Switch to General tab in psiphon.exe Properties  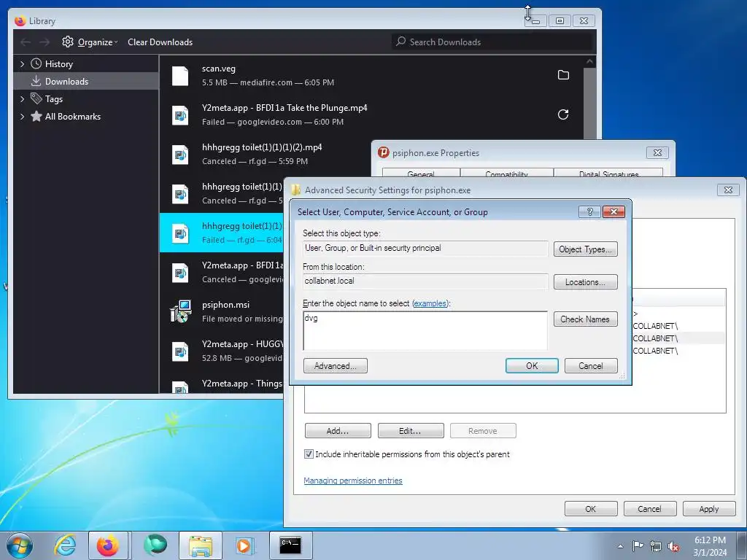pos(421,173)
